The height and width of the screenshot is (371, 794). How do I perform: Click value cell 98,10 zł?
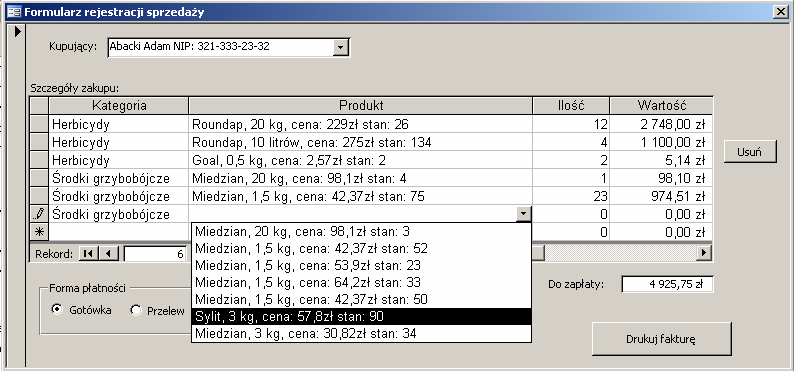pos(661,178)
